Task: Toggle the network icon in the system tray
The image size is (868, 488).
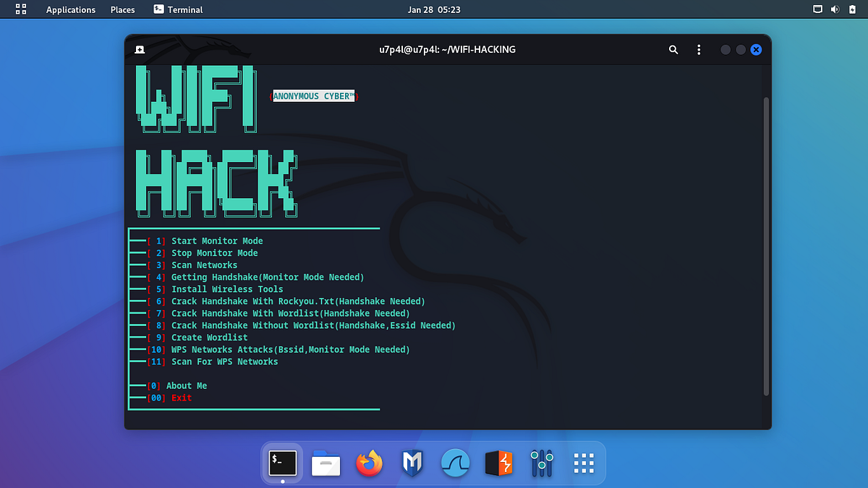Action: (x=817, y=9)
